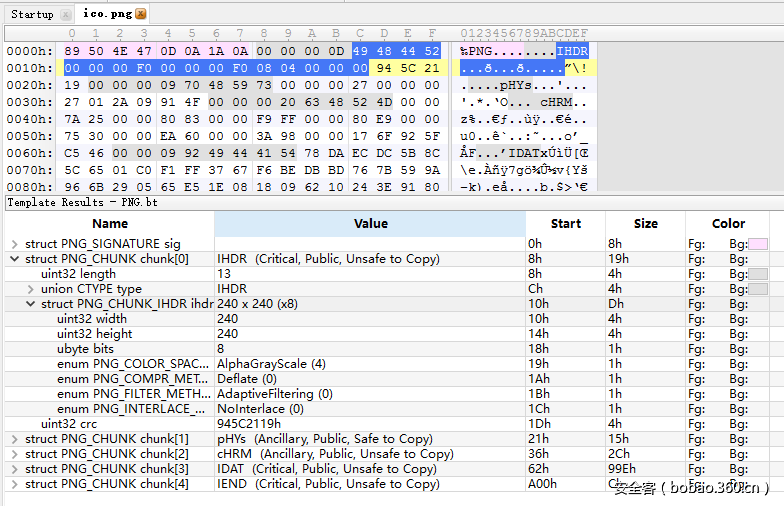Expand PNG_CHUNK chunk[2] cHRM node
Viewport: 784px width, 506px height.
click(x=14, y=454)
